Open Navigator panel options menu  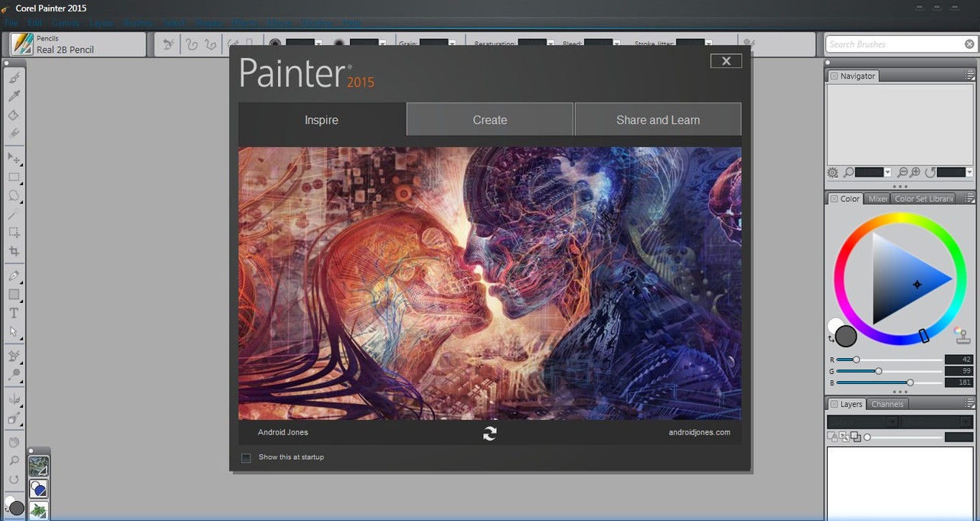pos(970,76)
